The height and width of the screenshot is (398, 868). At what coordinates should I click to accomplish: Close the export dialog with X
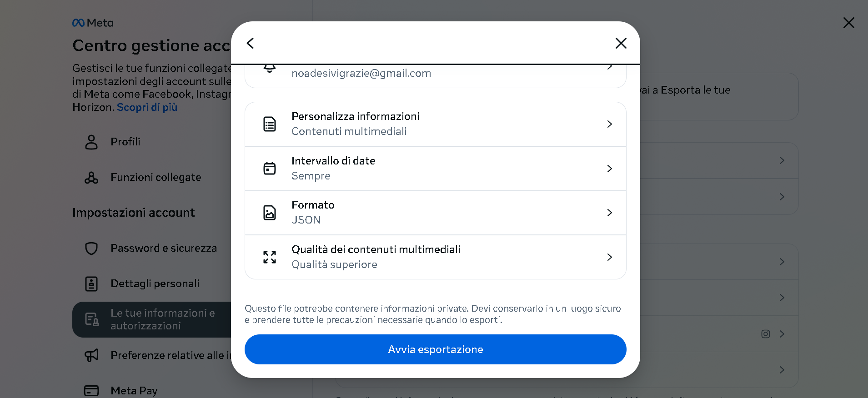pos(621,43)
